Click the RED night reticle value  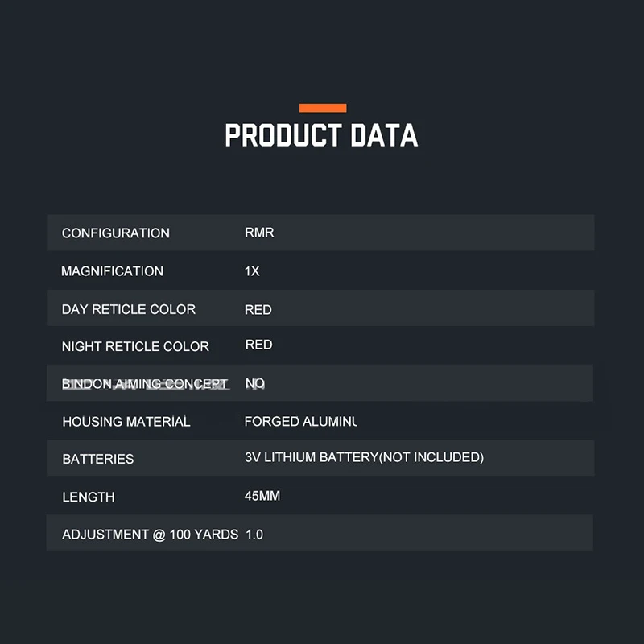[259, 345]
